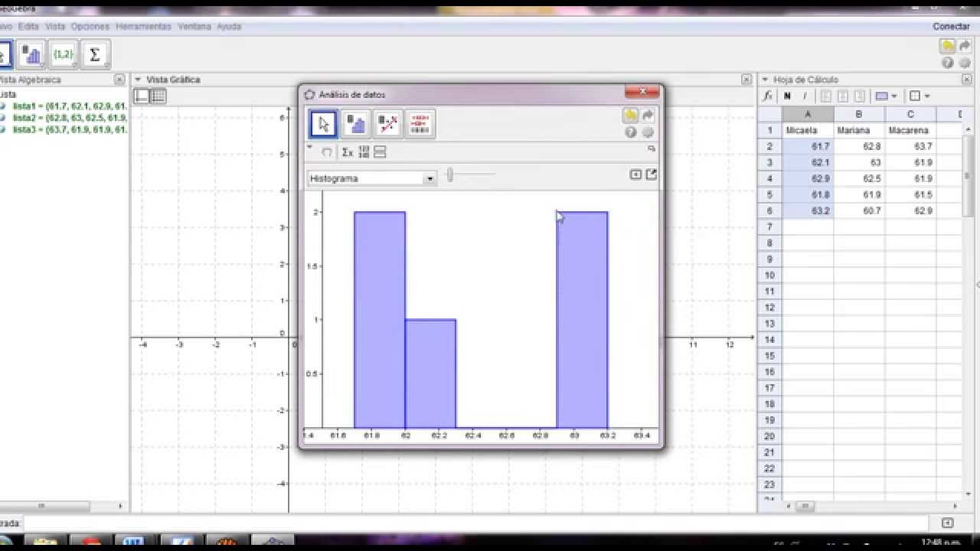Choose Multiple Variable Analysis tool in Análisis de datos

[x=420, y=124]
